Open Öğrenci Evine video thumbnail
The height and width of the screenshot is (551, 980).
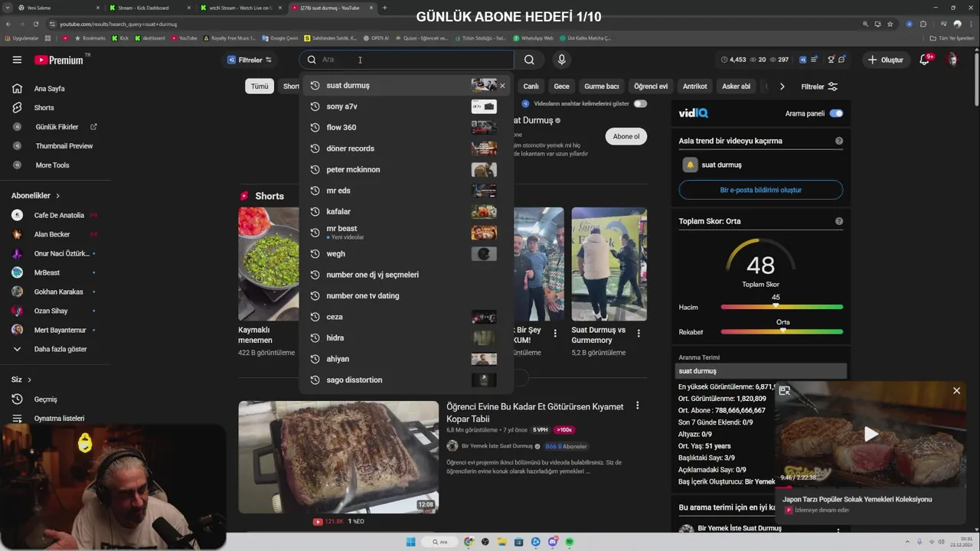tap(338, 457)
